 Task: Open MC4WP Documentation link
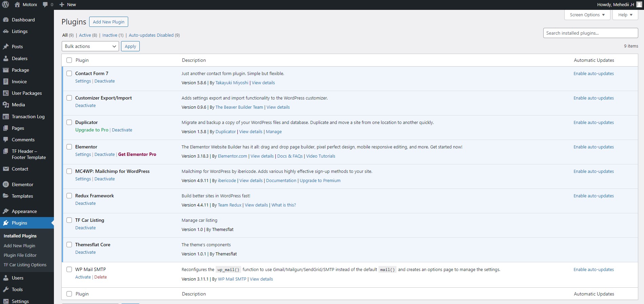point(281,180)
